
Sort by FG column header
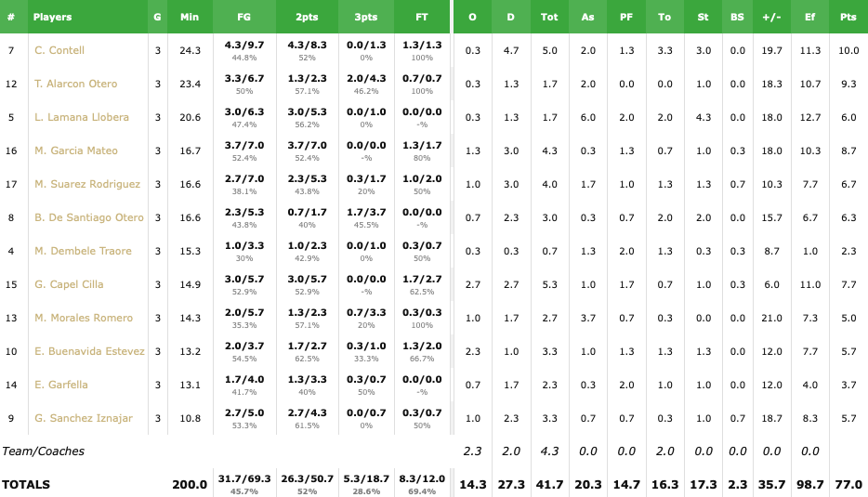(244, 17)
